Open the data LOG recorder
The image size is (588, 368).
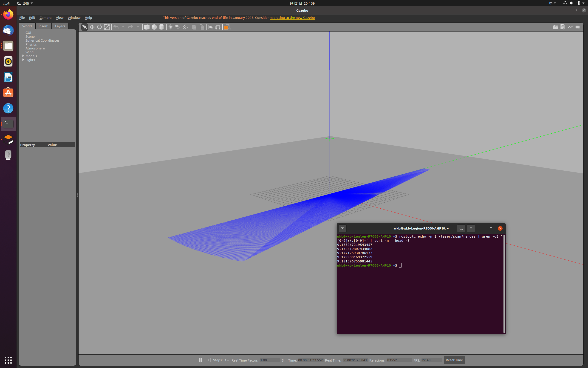pyautogui.click(x=563, y=27)
